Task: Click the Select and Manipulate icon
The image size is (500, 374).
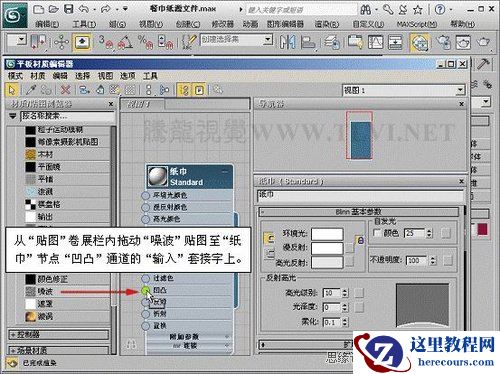Action: tap(61, 42)
